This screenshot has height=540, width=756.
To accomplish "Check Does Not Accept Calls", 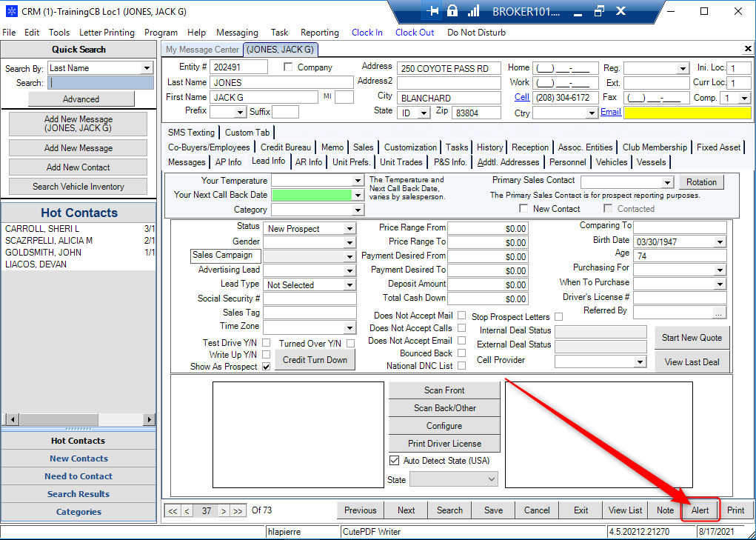I will pyautogui.click(x=461, y=328).
